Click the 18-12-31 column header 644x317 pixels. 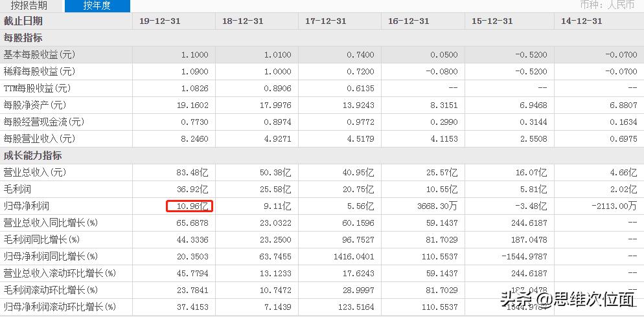[243, 21]
